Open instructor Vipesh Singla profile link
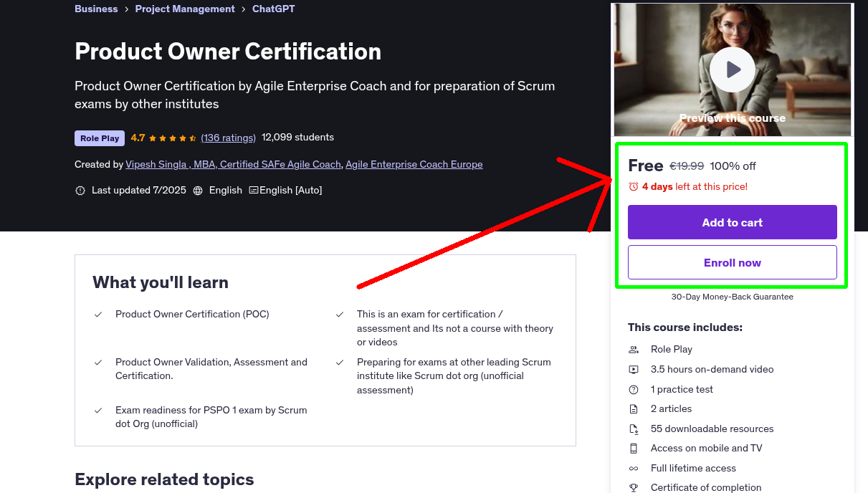Image resolution: width=868 pixels, height=493 pixels. 233,164
